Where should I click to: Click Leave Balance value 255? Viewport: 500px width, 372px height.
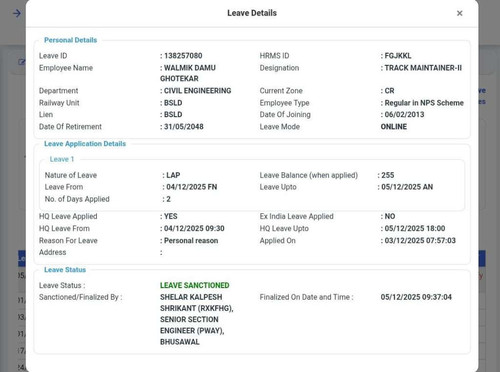[388, 175]
